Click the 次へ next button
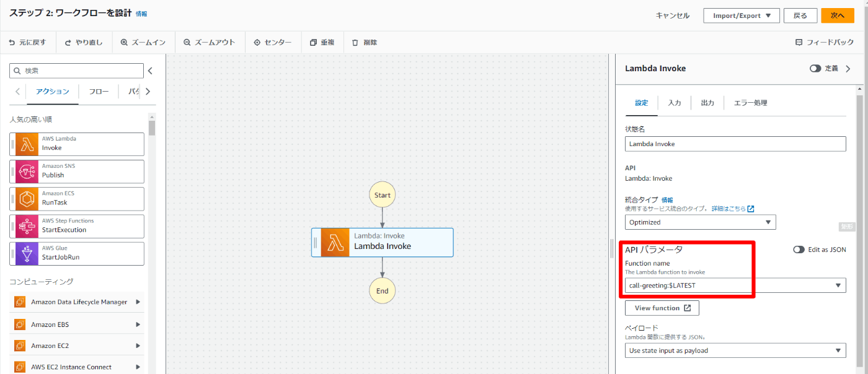The height and width of the screenshot is (374, 868). tap(838, 15)
